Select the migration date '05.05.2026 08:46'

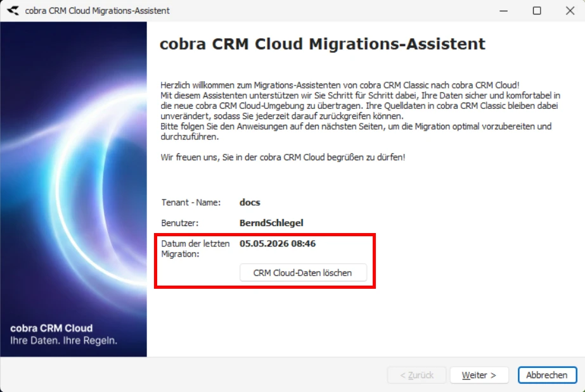(x=278, y=243)
